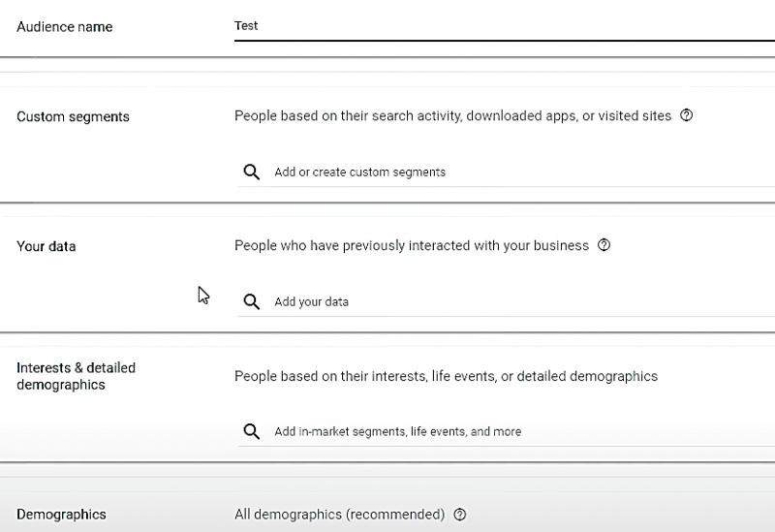Click the word Test in the name field
Viewport: 775px width, 532px height.
coord(246,26)
